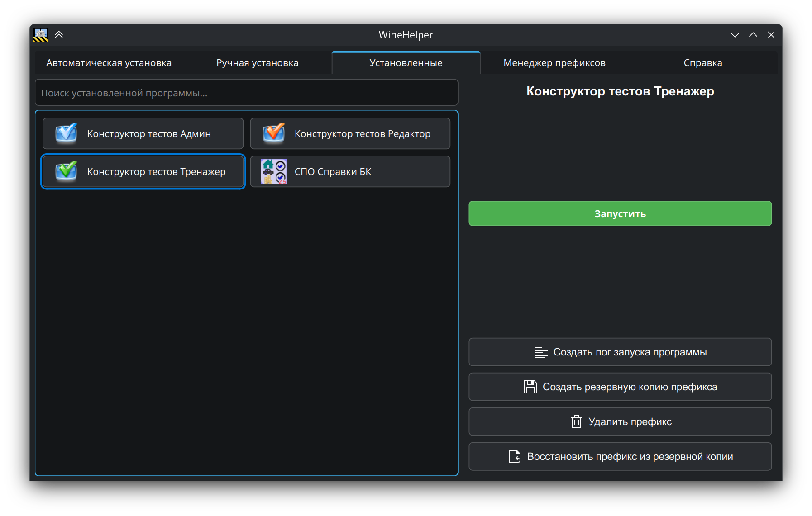
Task: Click the trash can icon for prefix removal
Action: coord(576,421)
